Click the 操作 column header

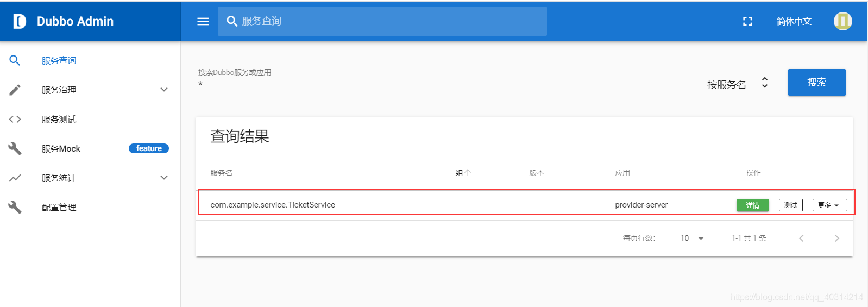point(753,173)
